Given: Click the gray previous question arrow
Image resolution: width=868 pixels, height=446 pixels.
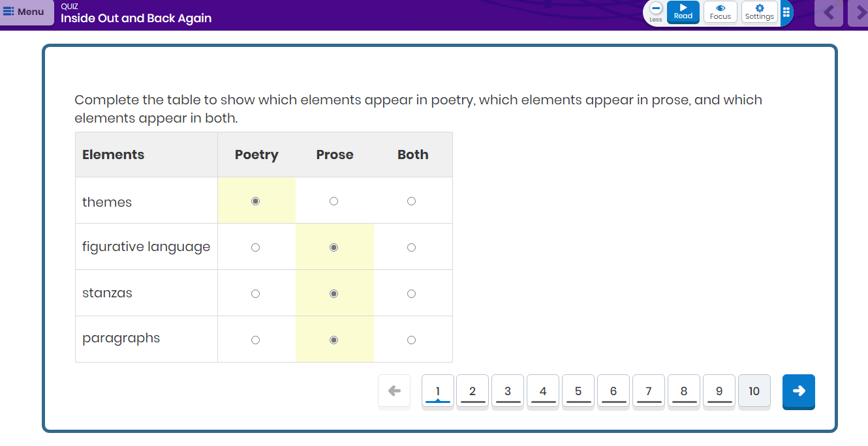Looking at the screenshot, I should point(394,391).
